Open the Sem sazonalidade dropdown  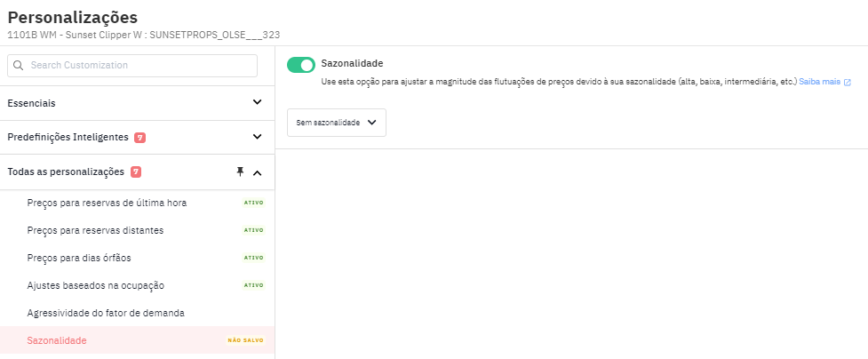tap(337, 123)
